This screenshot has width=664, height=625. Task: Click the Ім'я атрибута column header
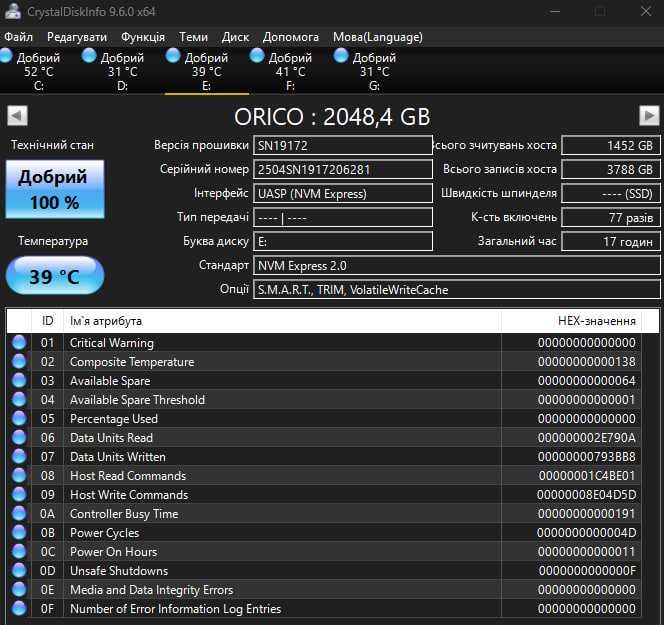coord(282,321)
